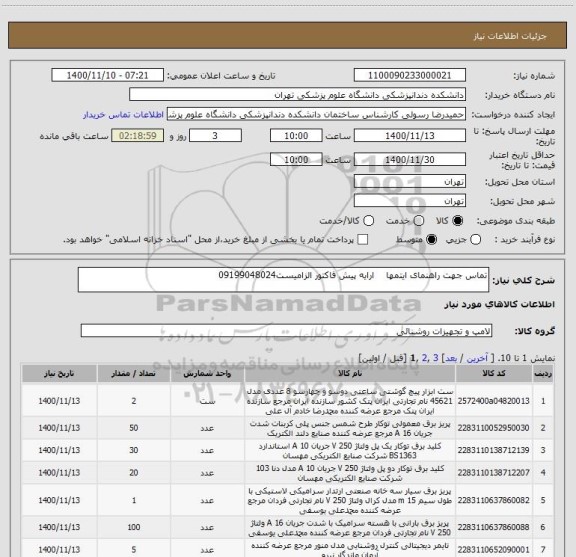The width and height of the screenshot is (576, 557).
Task: Click the کد کالا column header
Action: pos(494,374)
